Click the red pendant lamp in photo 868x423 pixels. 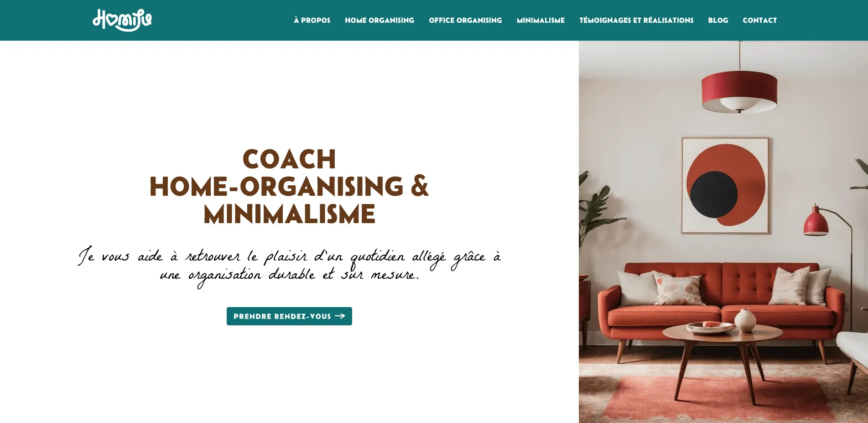point(739,91)
